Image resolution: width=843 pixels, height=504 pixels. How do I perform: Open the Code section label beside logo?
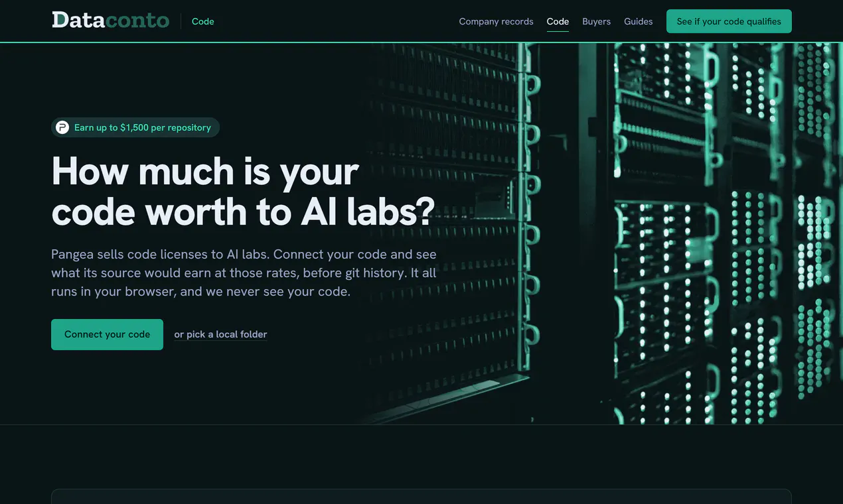tap(202, 21)
